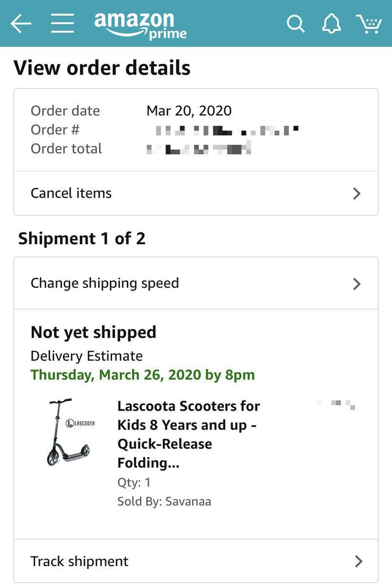392x585 pixels.
Task: Tap the Track shipment label
Action: tap(79, 561)
